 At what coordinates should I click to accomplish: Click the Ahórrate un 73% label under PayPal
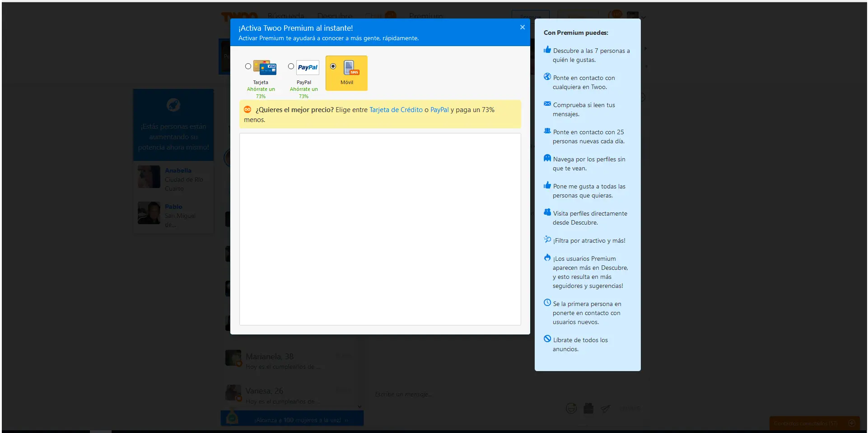pos(303,93)
